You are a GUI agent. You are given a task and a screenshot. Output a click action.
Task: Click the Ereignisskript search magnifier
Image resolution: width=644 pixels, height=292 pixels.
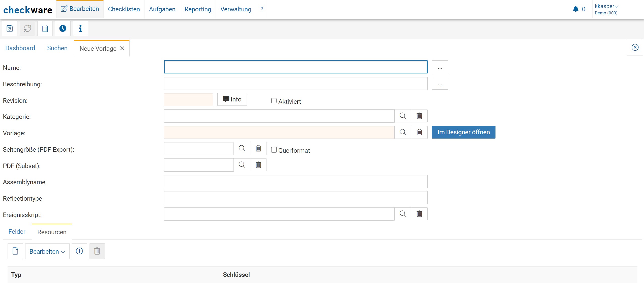pyautogui.click(x=403, y=214)
